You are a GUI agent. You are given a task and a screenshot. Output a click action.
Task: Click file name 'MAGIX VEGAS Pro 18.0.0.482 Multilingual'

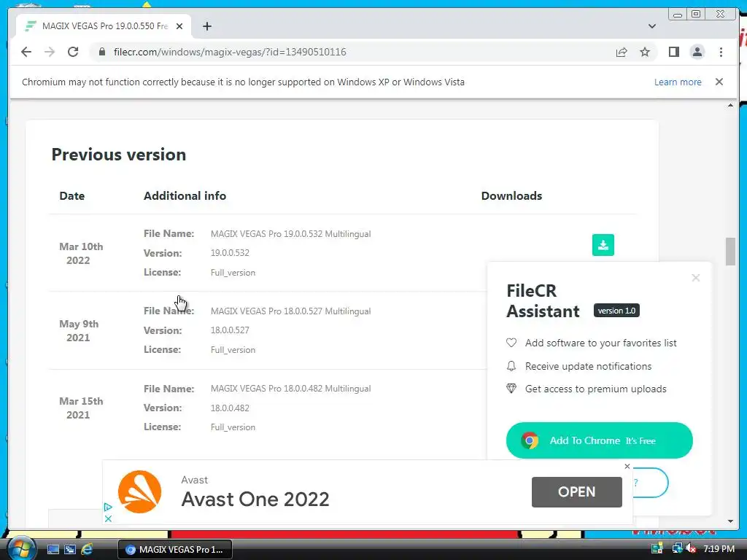pos(290,389)
